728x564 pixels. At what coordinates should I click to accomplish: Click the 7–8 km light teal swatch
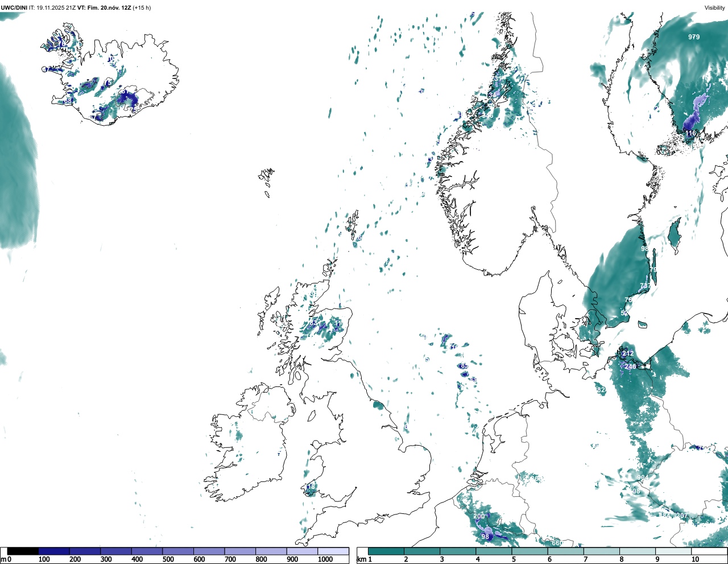tap(601, 551)
